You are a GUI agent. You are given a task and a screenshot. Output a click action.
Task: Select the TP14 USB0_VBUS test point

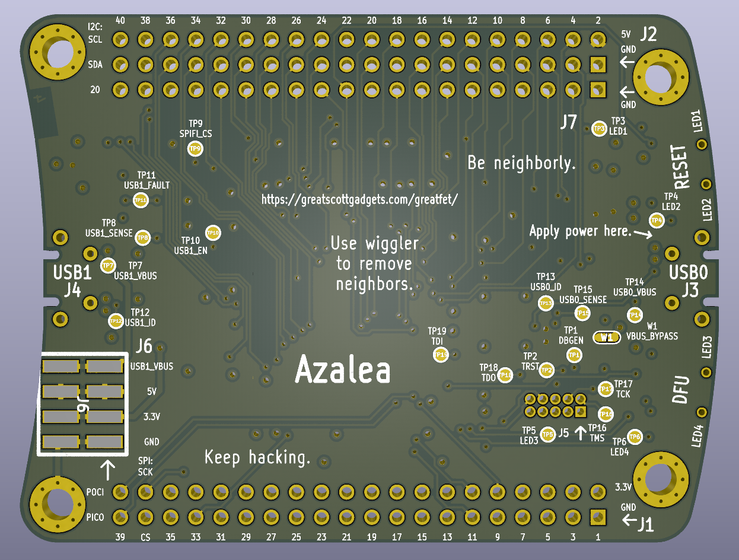(x=635, y=314)
